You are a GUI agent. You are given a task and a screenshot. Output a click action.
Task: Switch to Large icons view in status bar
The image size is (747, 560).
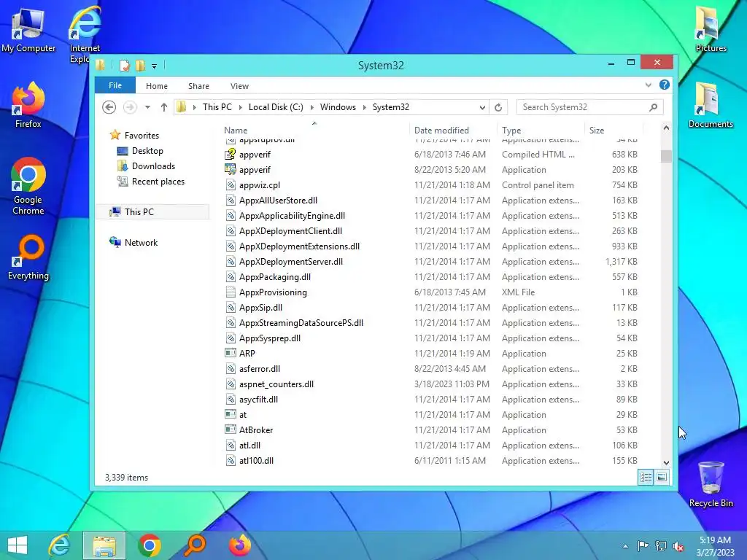(x=662, y=477)
